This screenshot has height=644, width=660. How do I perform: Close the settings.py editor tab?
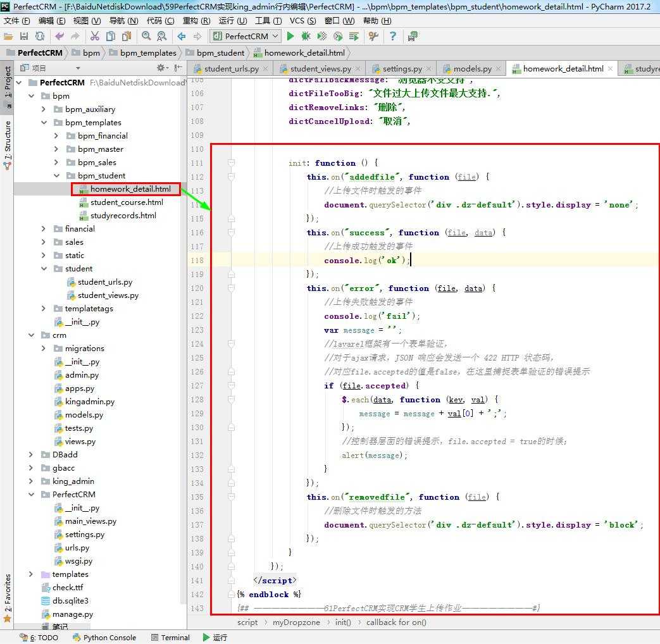pos(428,68)
